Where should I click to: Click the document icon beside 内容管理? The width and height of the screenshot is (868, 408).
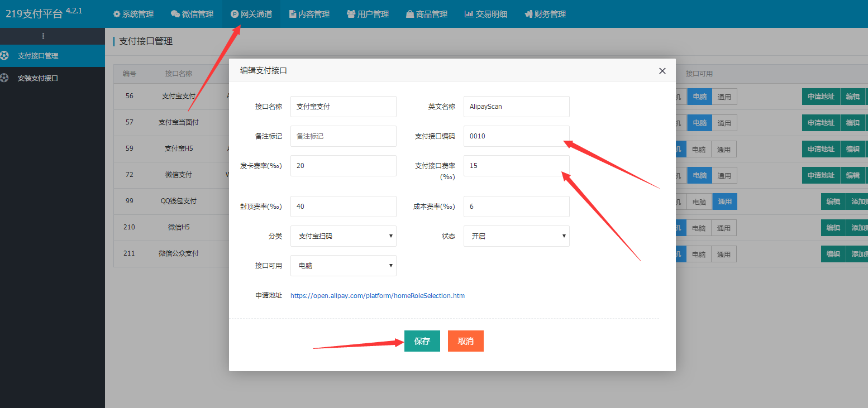[x=293, y=14]
